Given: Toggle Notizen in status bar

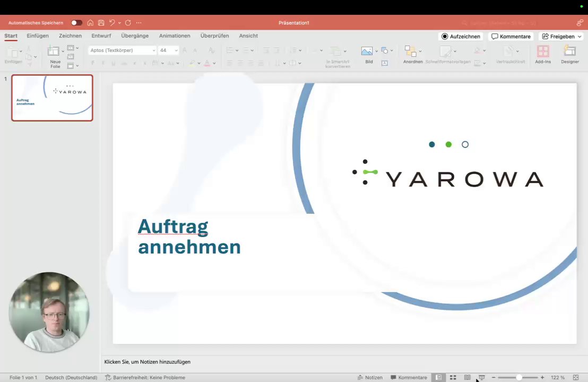Looking at the screenshot, I should point(370,378).
